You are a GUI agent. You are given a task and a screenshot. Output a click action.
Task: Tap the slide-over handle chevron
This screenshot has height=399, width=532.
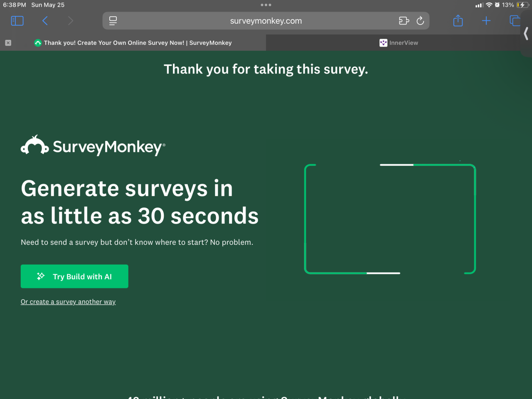point(526,33)
